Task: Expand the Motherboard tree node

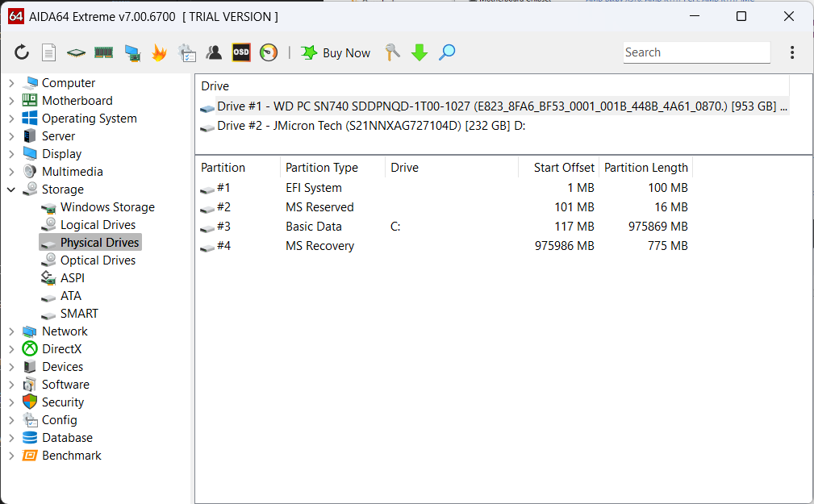Action: click(11, 101)
